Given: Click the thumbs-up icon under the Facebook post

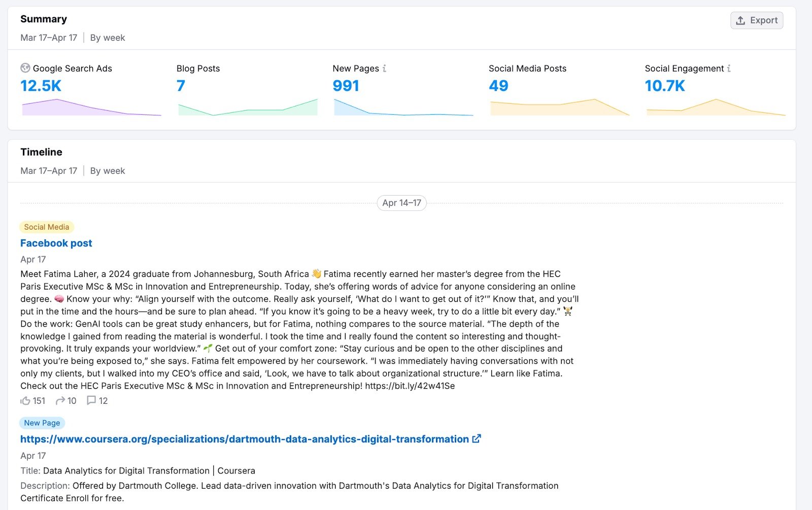Looking at the screenshot, I should pyautogui.click(x=26, y=400).
